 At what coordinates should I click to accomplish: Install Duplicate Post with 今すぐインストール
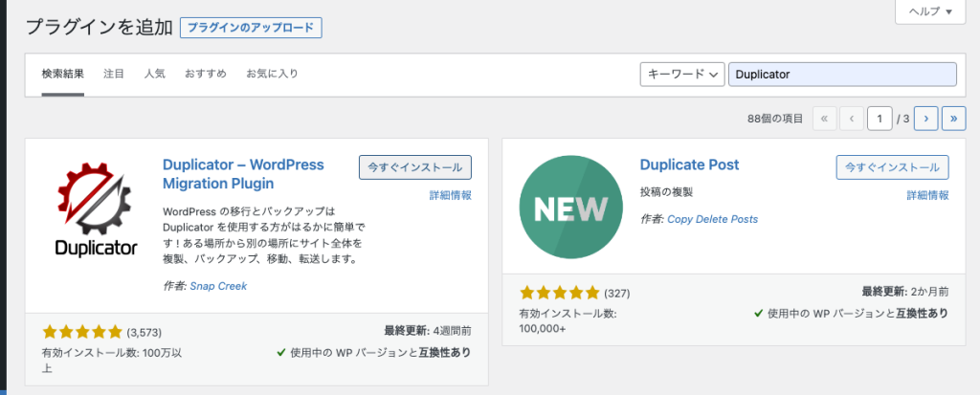click(893, 167)
